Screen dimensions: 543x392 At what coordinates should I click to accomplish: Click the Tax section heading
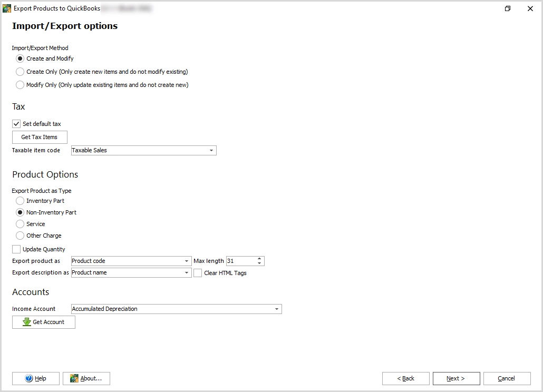click(18, 106)
